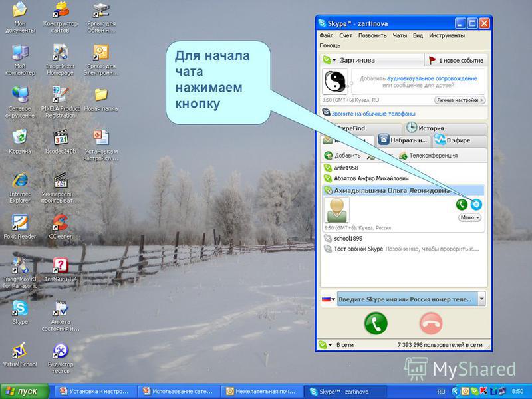Open country flag dropdown in dial field
The image size is (532, 399).
pyautogui.click(x=329, y=299)
